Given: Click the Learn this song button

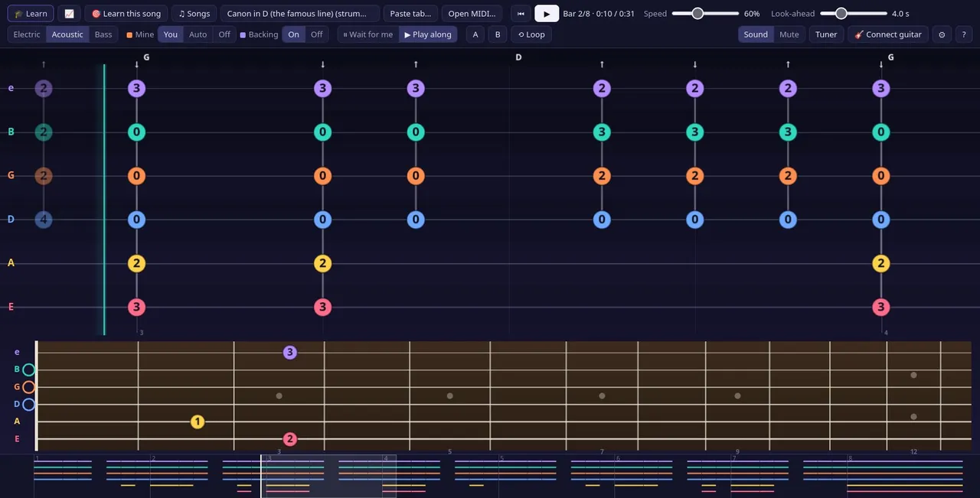Looking at the screenshot, I should pos(126,14).
